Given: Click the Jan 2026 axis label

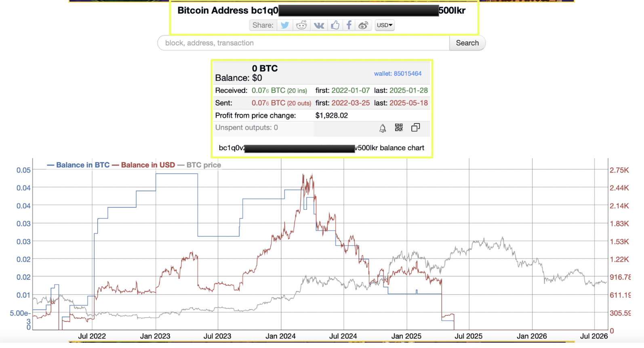Looking at the screenshot, I should [x=532, y=336].
